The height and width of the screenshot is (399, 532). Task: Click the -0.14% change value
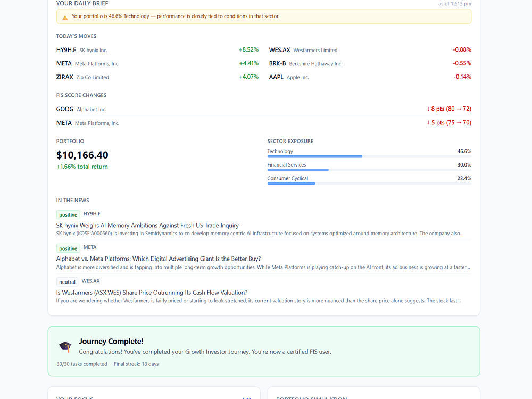coord(462,77)
